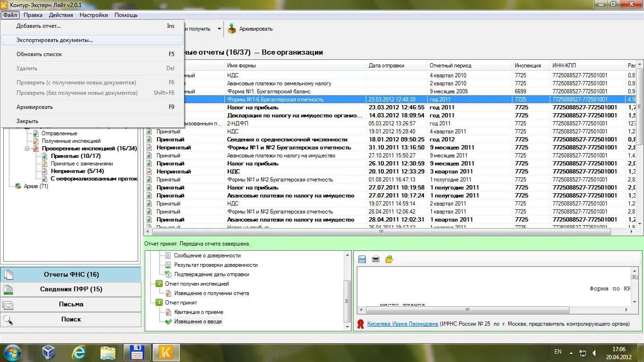Viewport: 644px width, 362px height.
Task: Click the Сообщение о доверенности document icon
Action: click(x=168, y=255)
